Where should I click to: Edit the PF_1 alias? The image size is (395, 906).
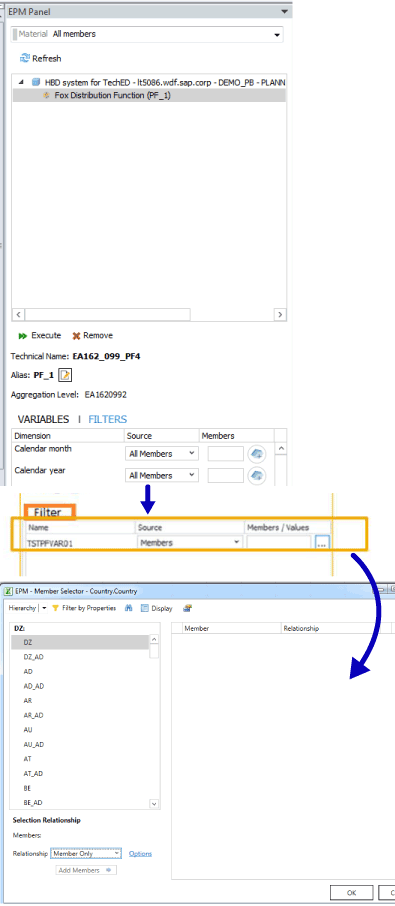[65, 376]
